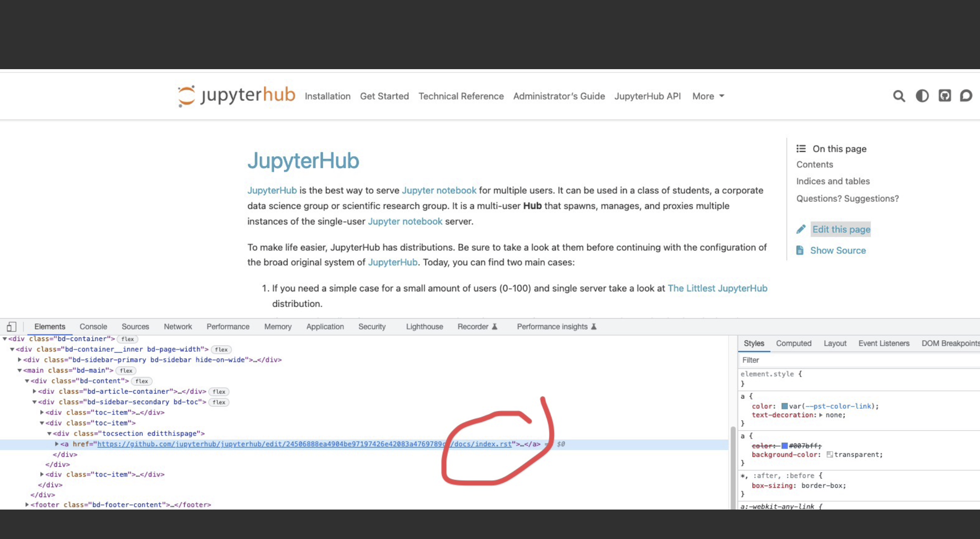Switch to the Computed tab
This screenshot has width=980, height=539.
[793, 343]
